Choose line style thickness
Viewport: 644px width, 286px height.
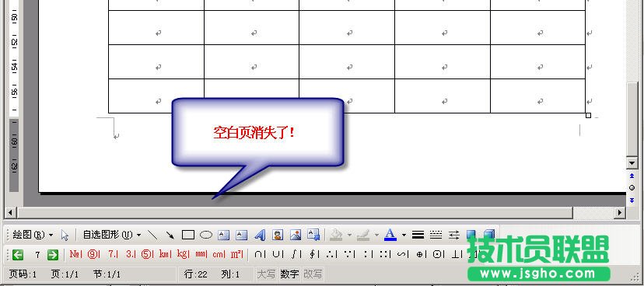click(x=418, y=235)
